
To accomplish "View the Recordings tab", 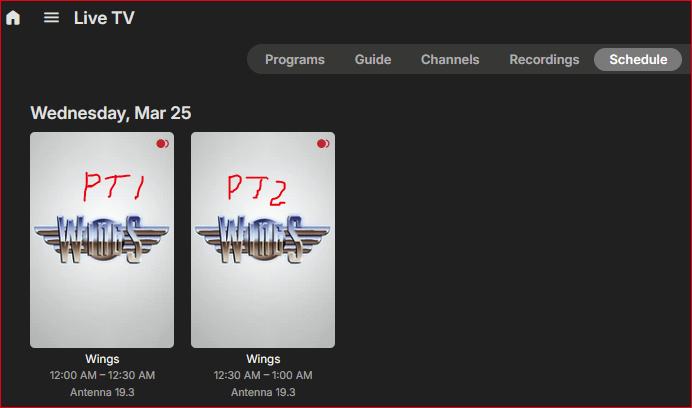I will click(x=544, y=60).
